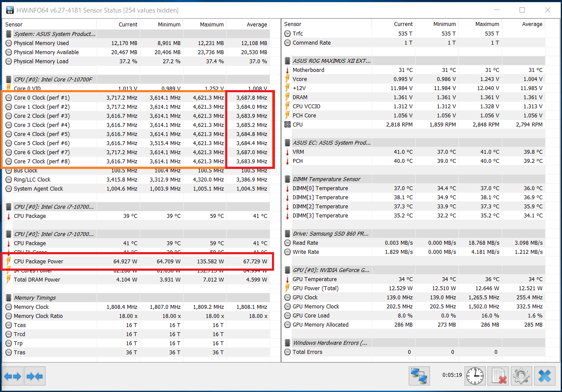
Task: Click the fan icon next to CPU RPM
Action: [287, 124]
